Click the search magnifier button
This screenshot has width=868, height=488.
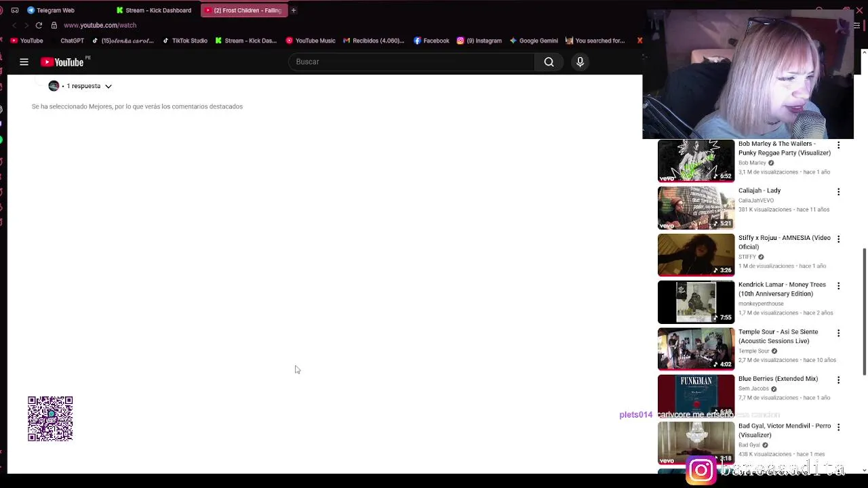point(549,62)
